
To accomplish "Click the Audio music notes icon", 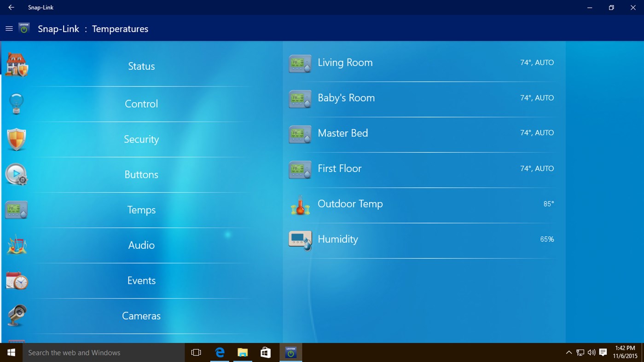I will pos(16,245).
